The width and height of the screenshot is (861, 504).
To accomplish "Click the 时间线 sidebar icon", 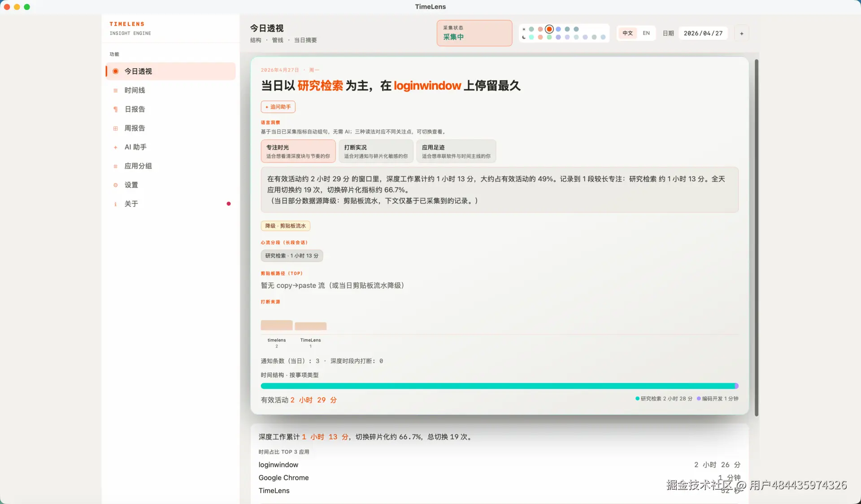I will point(115,90).
